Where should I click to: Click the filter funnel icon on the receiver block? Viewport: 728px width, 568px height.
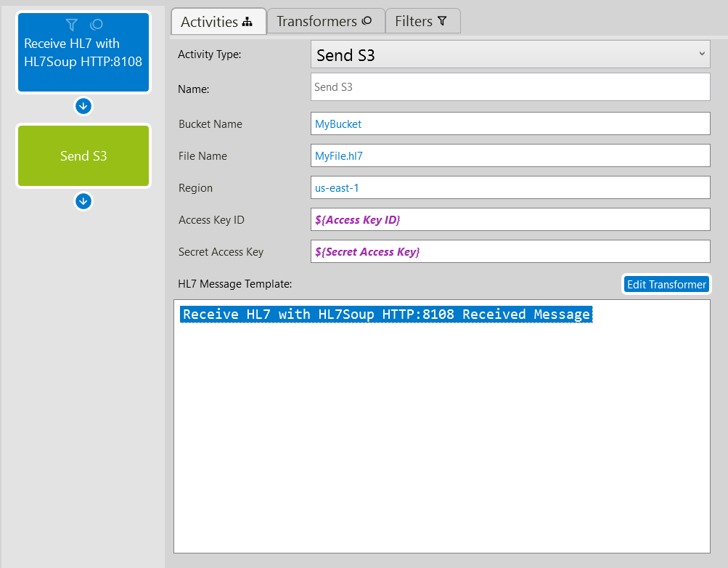(x=72, y=25)
